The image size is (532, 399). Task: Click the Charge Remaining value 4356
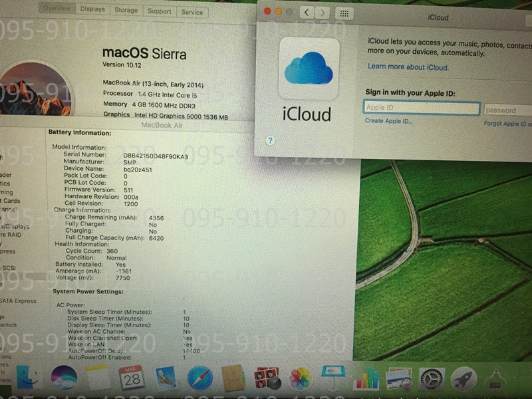[156, 218]
